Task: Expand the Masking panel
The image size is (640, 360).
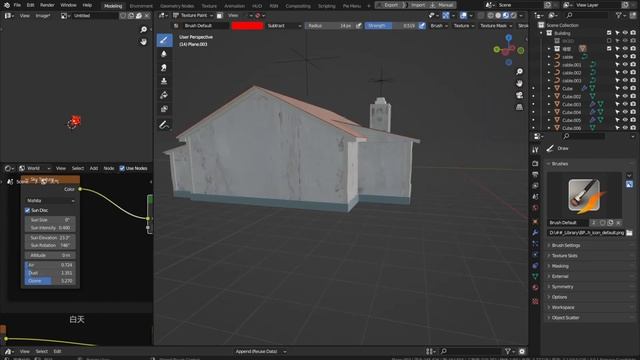Action: pos(560,266)
